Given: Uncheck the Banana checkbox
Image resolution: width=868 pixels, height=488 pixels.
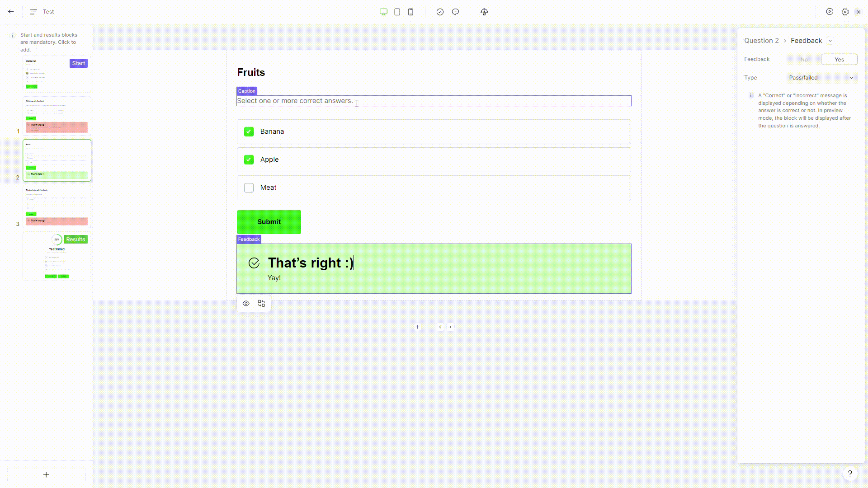Looking at the screenshot, I should pyautogui.click(x=249, y=131).
